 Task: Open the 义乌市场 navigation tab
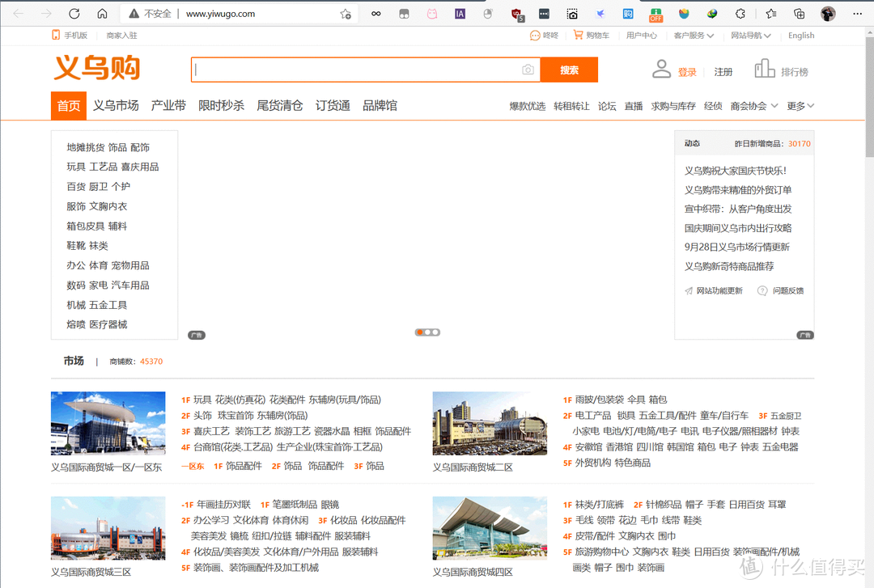[116, 105]
